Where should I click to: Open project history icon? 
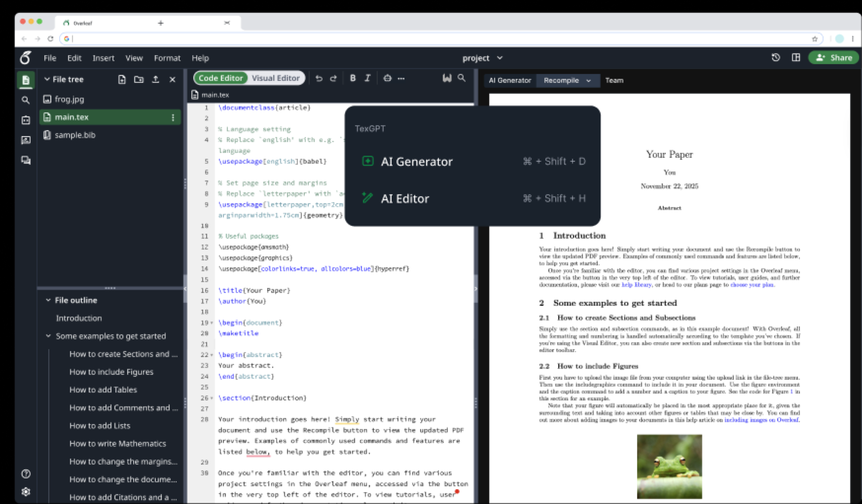click(x=776, y=58)
